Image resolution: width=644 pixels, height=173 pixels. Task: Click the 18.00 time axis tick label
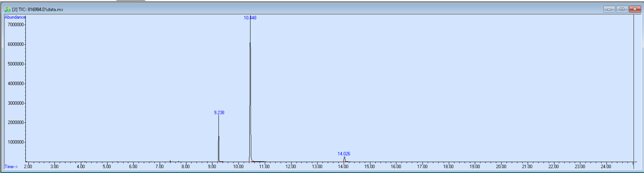point(448,167)
